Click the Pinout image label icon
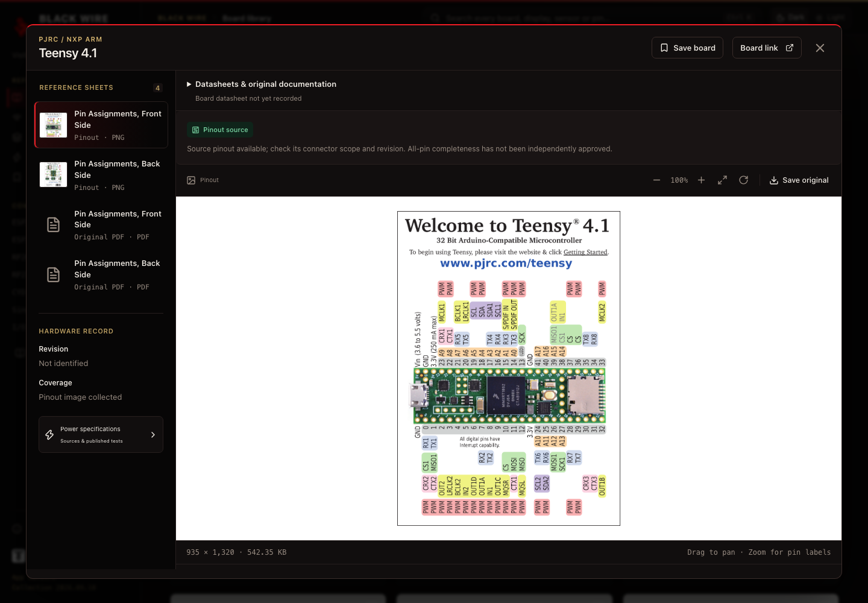The width and height of the screenshot is (868, 603). tap(191, 180)
